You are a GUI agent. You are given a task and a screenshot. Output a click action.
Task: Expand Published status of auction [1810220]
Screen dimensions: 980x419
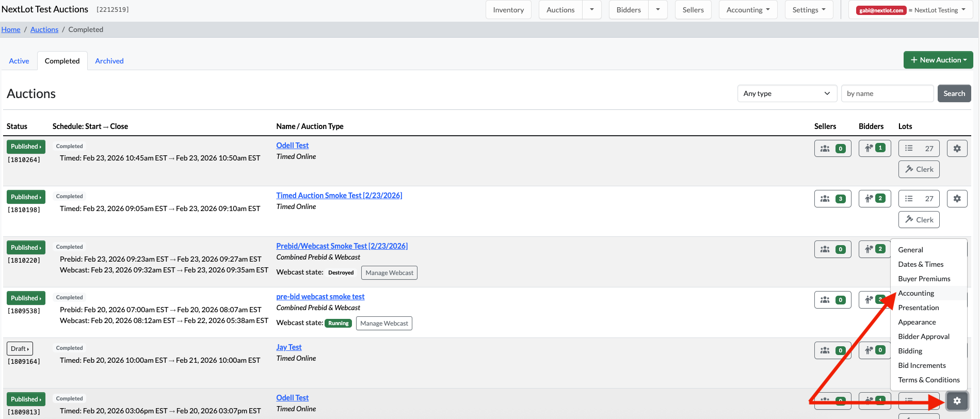click(x=26, y=248)
